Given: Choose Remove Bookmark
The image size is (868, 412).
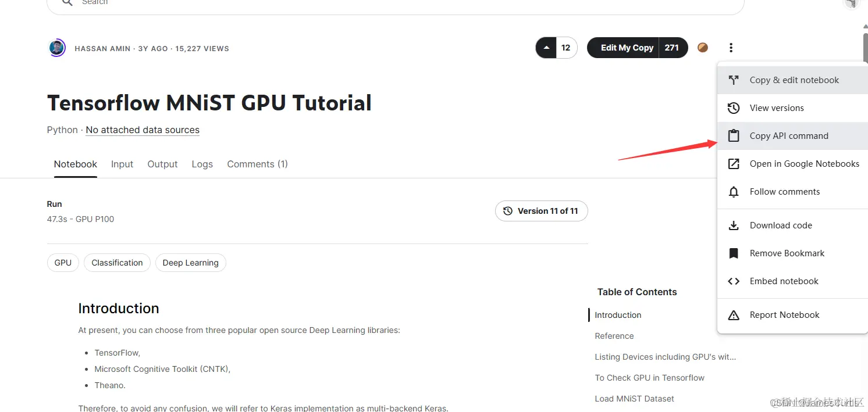Looking at the screenshot, I should [x=792, y=253].
